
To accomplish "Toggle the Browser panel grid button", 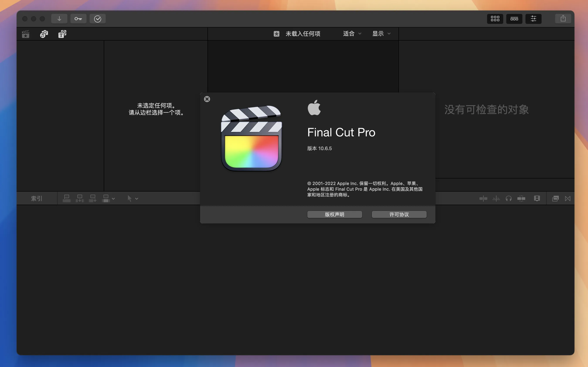I will point(495,19).
